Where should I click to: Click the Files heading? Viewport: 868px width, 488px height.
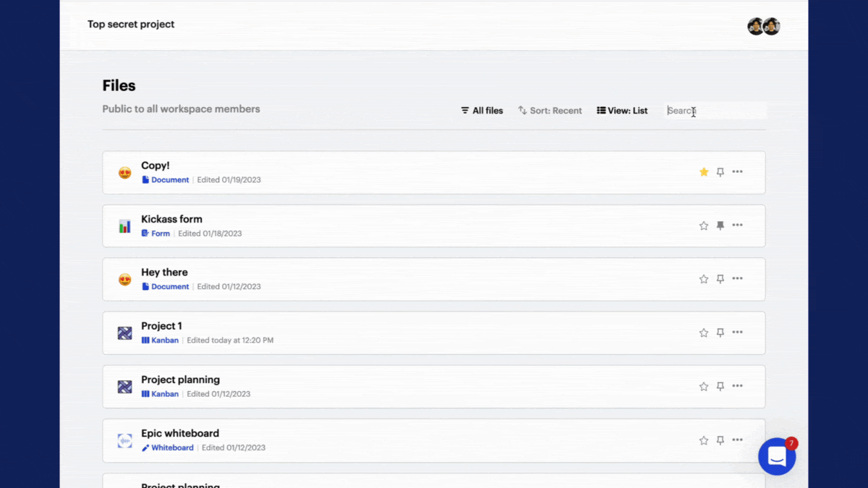[x=119, y=85]
